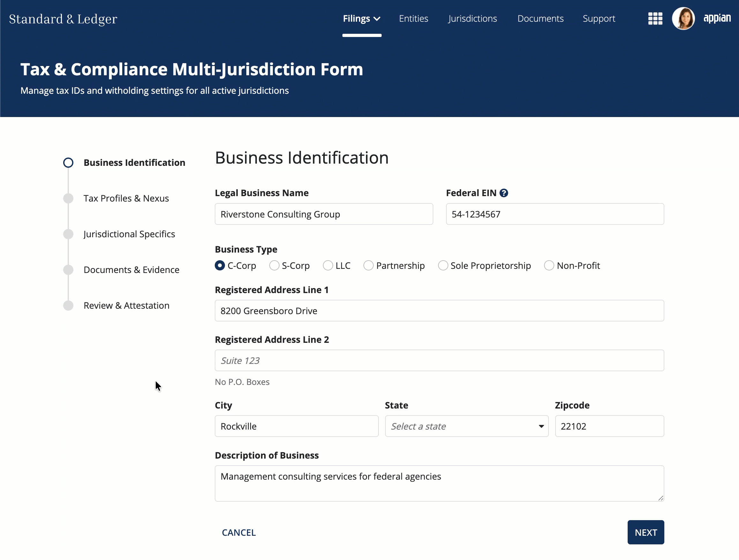739x560 pixels.
Task: Click the Appian logo
Action: click(x=717, y=18)
